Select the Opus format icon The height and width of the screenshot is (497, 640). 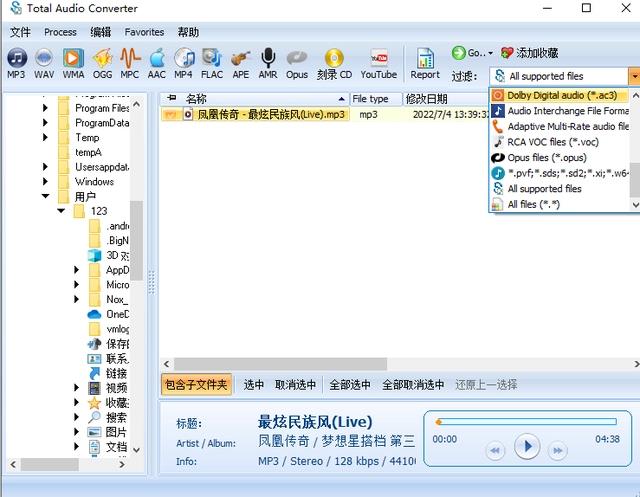(x=297, y=63)
